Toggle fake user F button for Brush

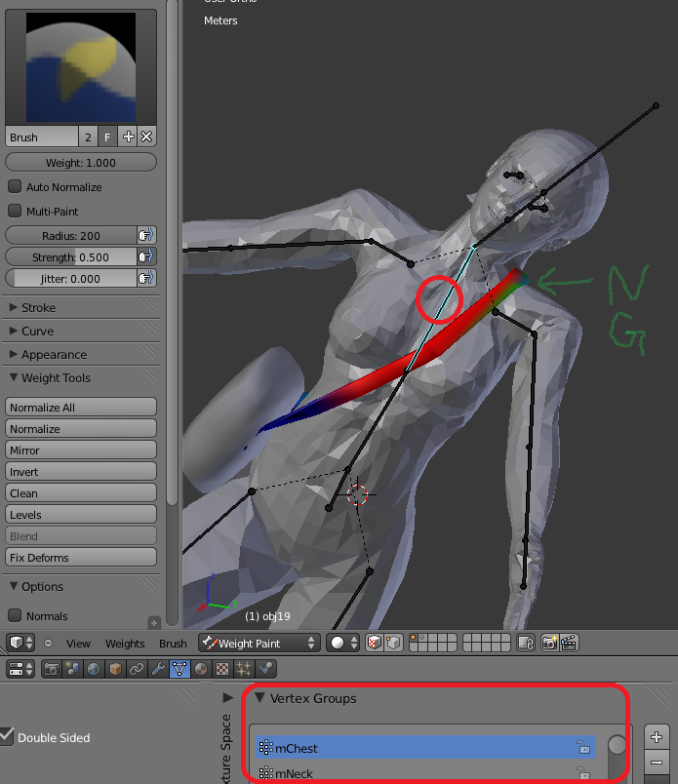(x=107, y=137)
